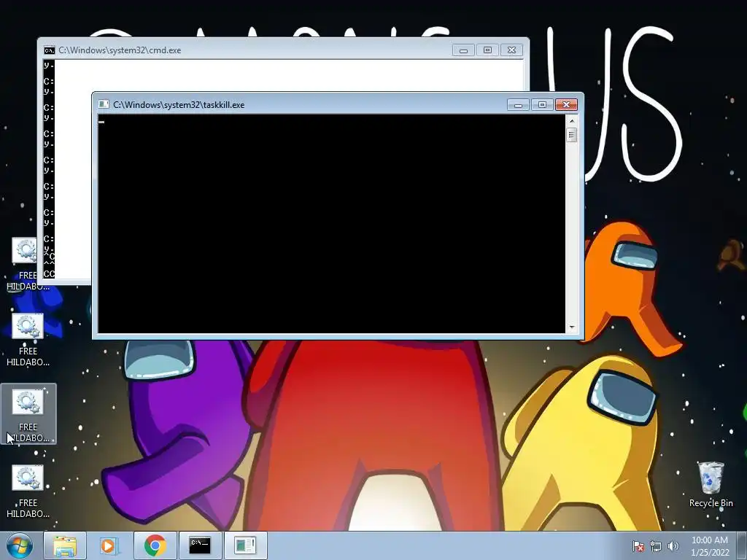Image resolution: width=747 pixels, height=560 pixels.
Task: Open Google Chrome from the taskbar
Action: click(x=155, y=545)
